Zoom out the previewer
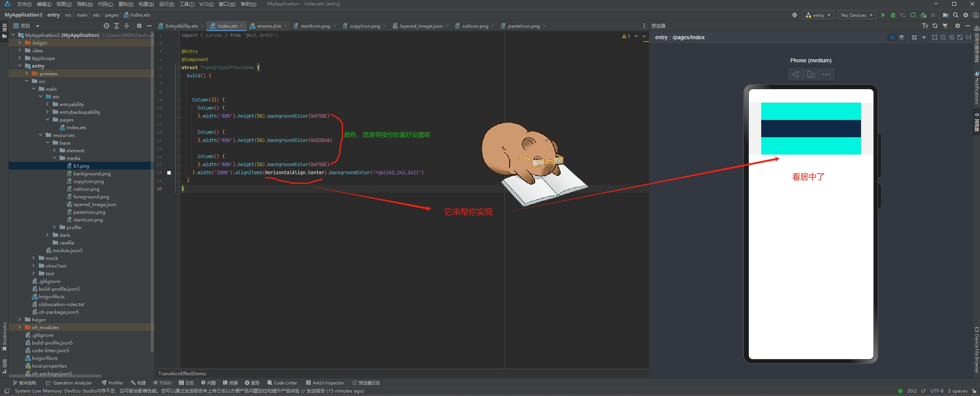The width and height of the screenshot is (980, 396). tap(943, 37)
